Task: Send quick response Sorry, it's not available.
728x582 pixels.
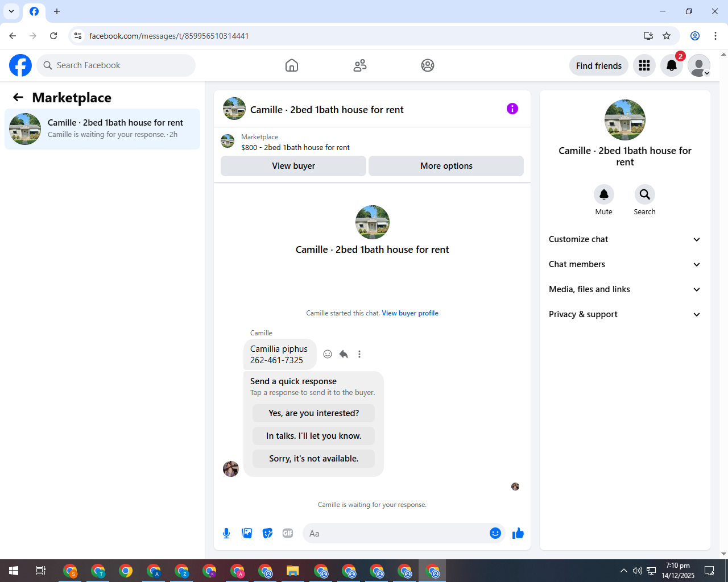Action: coord(314,459)
